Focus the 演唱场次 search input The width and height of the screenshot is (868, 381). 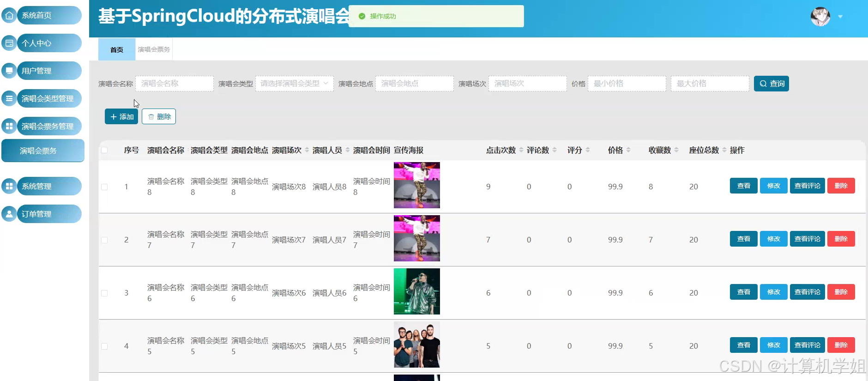point(528,84)
